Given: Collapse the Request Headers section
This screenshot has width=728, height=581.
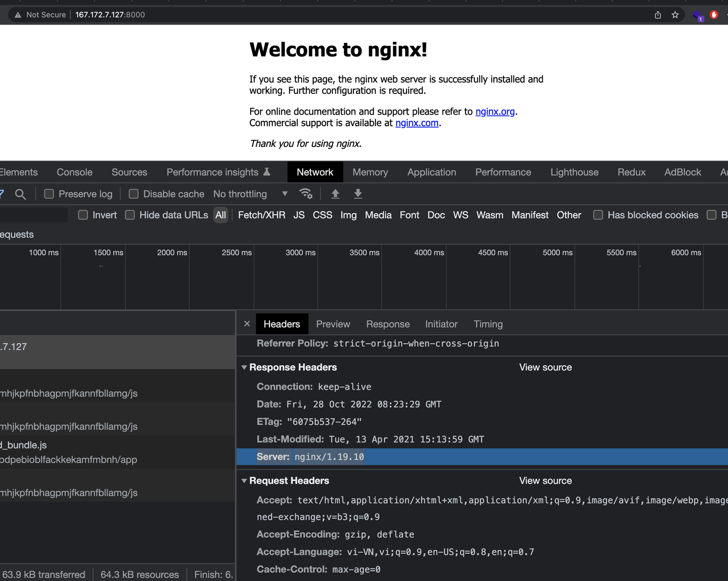Looking at the screenshot, I should pos(244,481).
